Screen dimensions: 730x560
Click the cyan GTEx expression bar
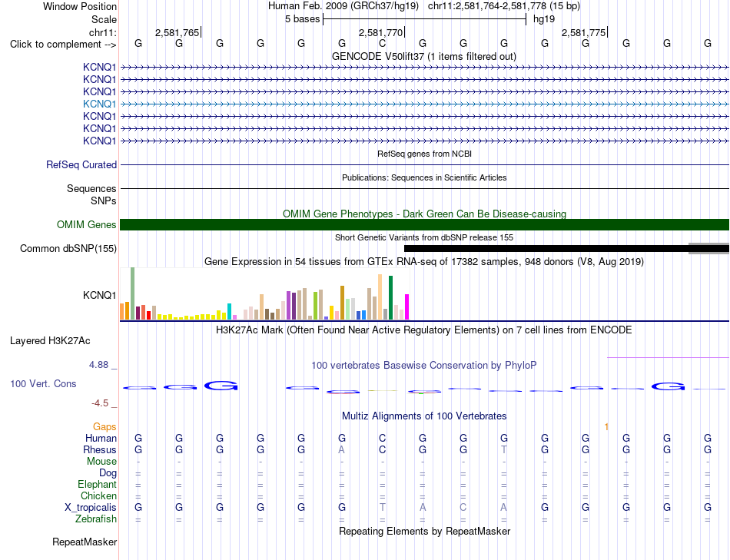pyautogui.click(x=229, y=311)
